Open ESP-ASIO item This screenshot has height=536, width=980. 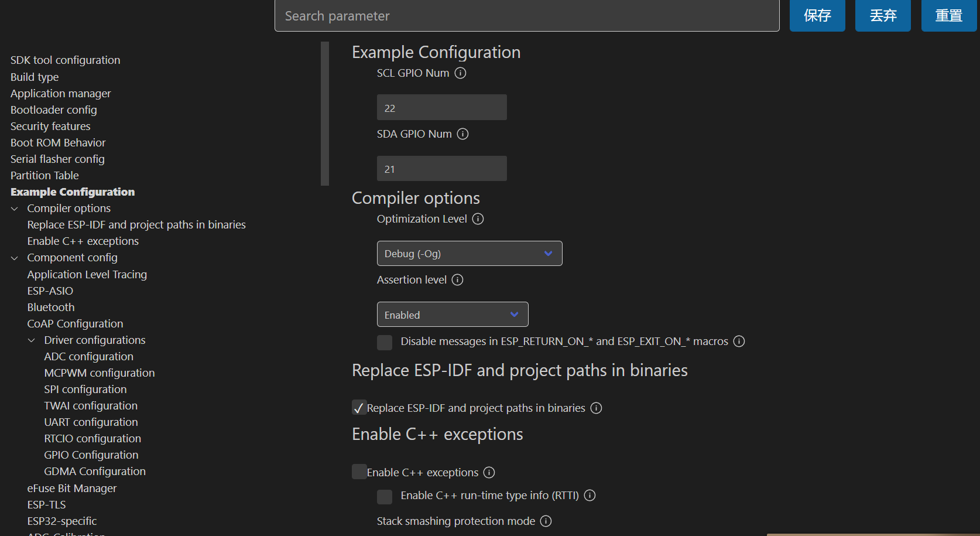point(50,291)
